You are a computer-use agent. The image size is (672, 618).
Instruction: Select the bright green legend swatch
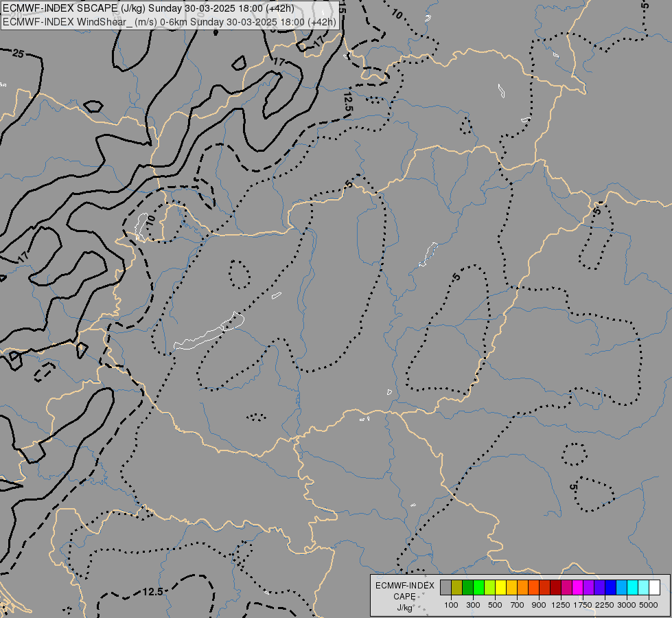[478, 588]
